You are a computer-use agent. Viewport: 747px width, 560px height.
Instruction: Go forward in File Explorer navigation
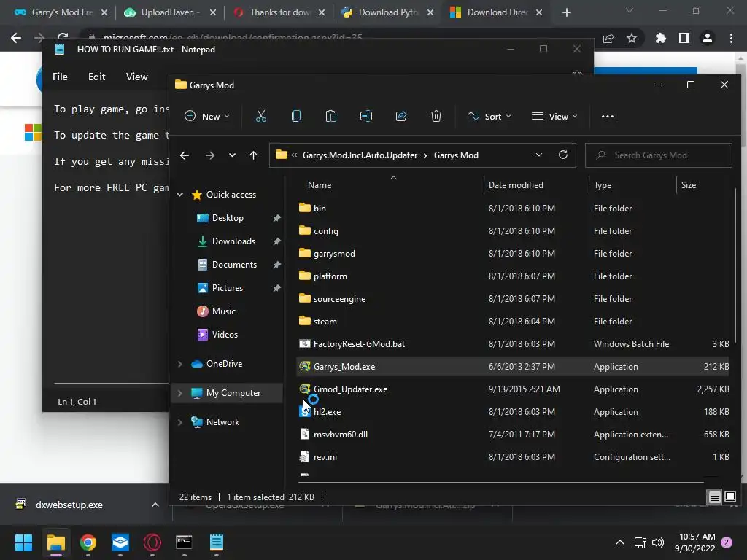point(209,155)
